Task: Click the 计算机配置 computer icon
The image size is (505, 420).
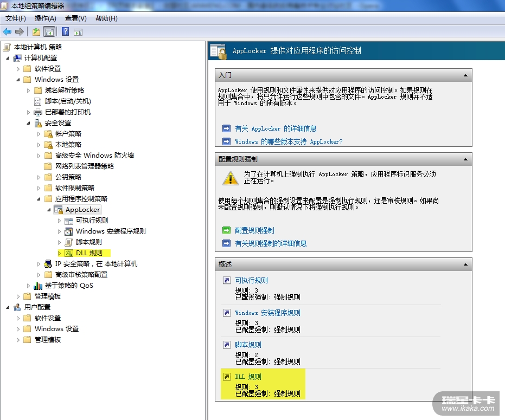Action: pos(17,58)
